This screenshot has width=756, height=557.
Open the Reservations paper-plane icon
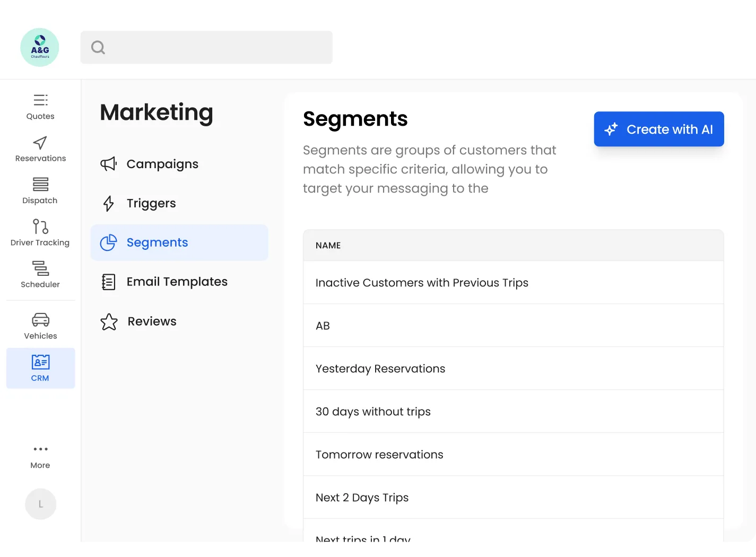coord(40,142)
